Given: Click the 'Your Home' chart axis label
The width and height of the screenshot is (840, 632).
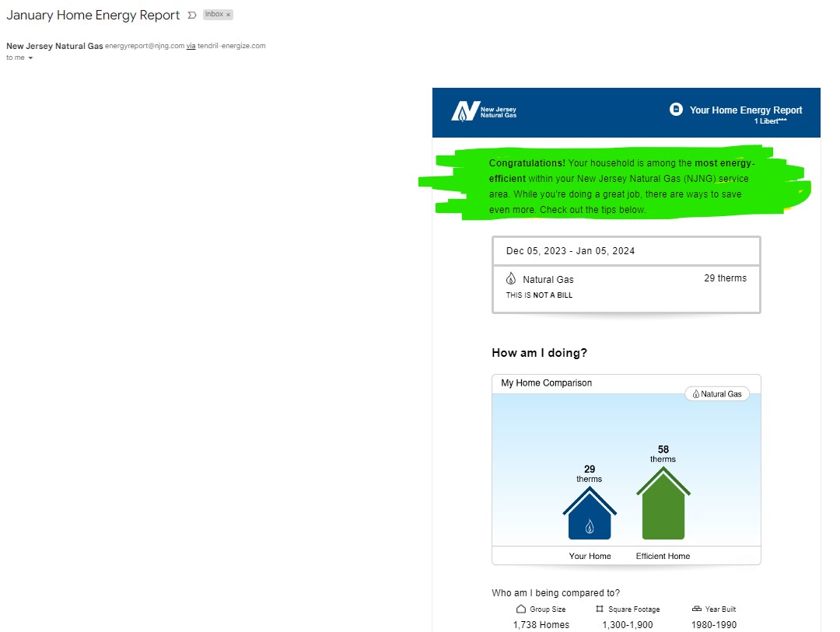Looking at the screenshot, I should point(590,556).
